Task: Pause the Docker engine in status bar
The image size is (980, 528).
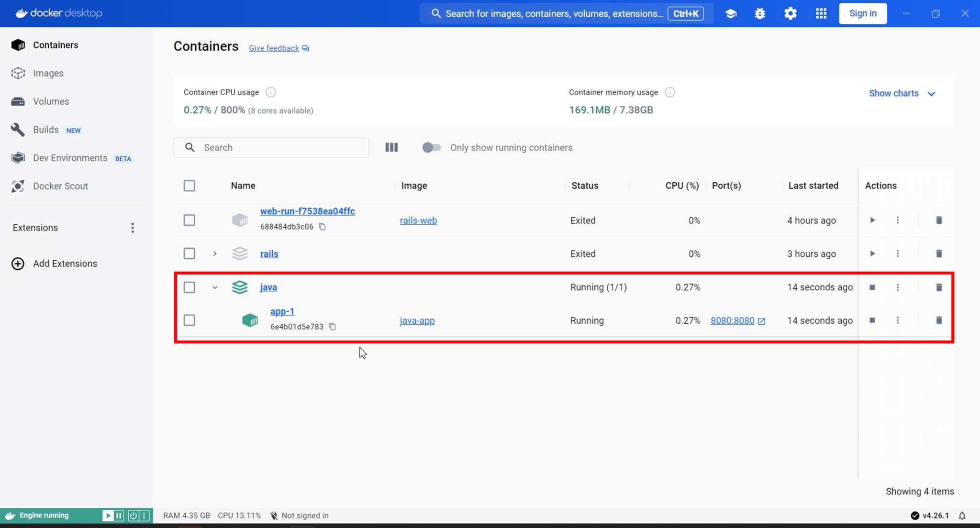Action: click(x=119, y=516)
